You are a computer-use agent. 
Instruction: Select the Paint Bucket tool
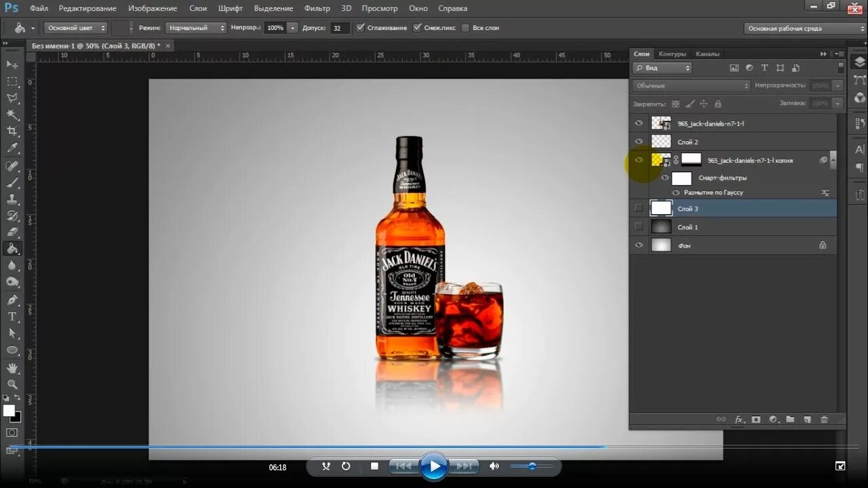point(12,249)
